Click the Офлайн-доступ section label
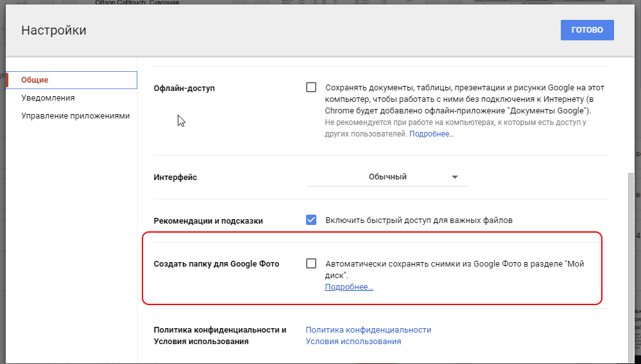 tap(184, 88)
